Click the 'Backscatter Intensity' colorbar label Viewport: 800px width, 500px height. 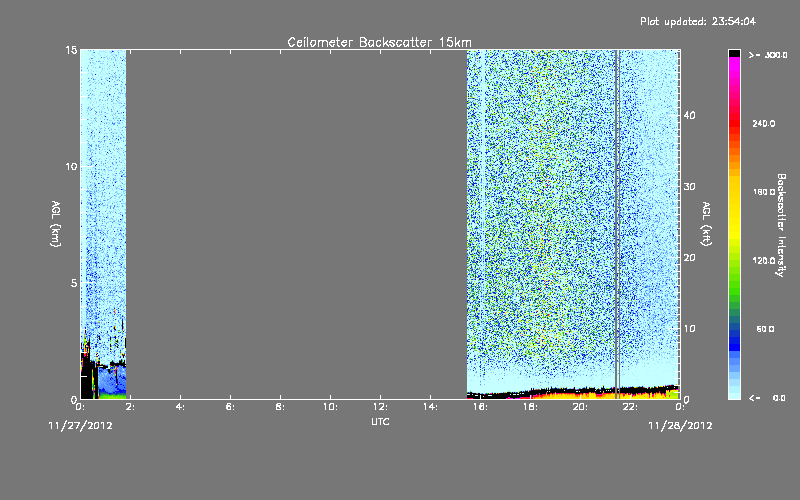[x=781, y=225]
